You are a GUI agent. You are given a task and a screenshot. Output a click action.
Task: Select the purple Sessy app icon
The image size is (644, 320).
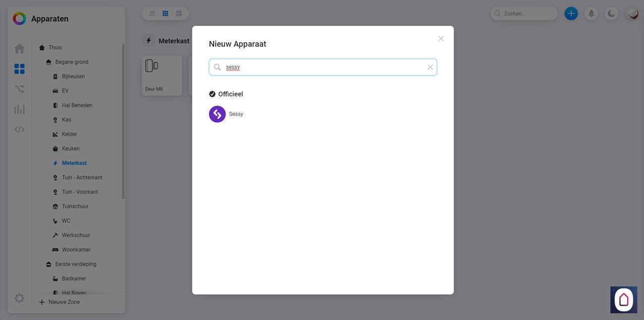[x=217, y=114]
